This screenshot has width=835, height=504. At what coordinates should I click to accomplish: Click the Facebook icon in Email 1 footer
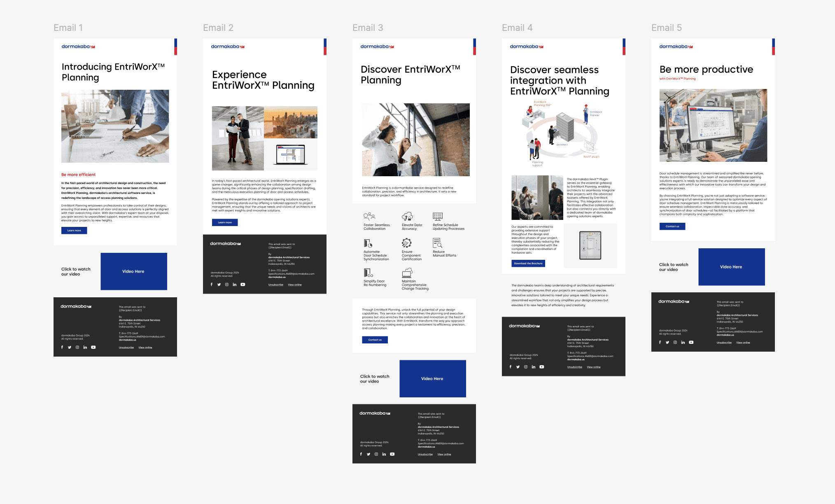point(62,347)
